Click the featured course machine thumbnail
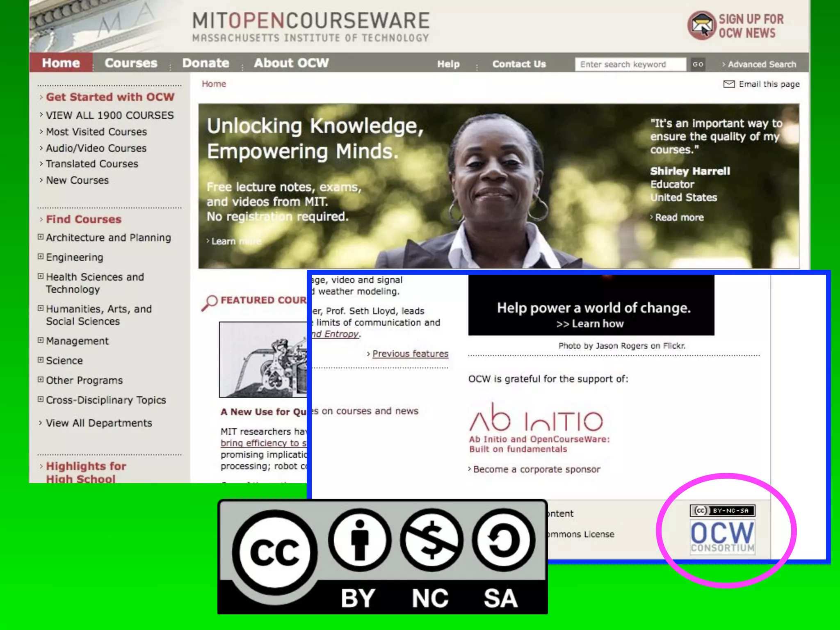 pos(263,359)
